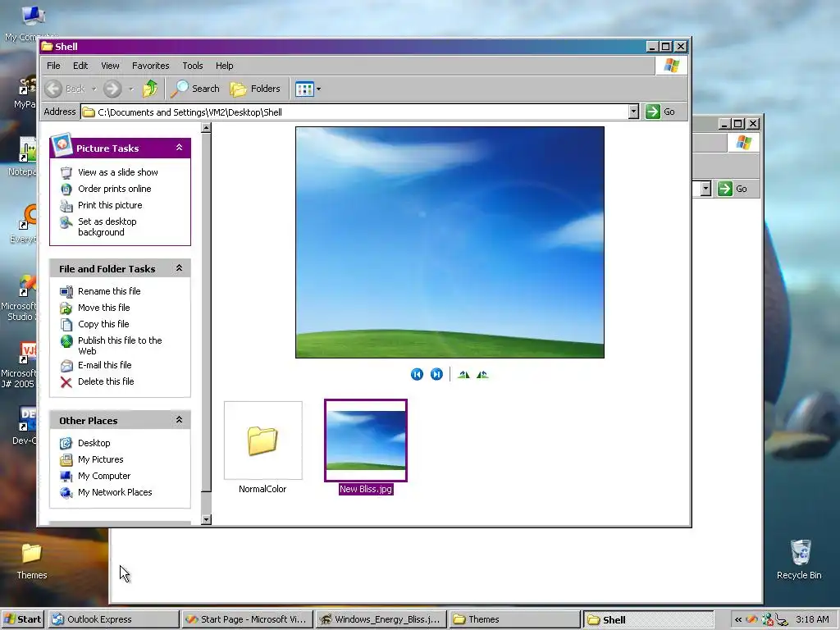Select the My Computer desktop icon
The width and height of the screenshot is (840, 630).
[x=32, y=22]
